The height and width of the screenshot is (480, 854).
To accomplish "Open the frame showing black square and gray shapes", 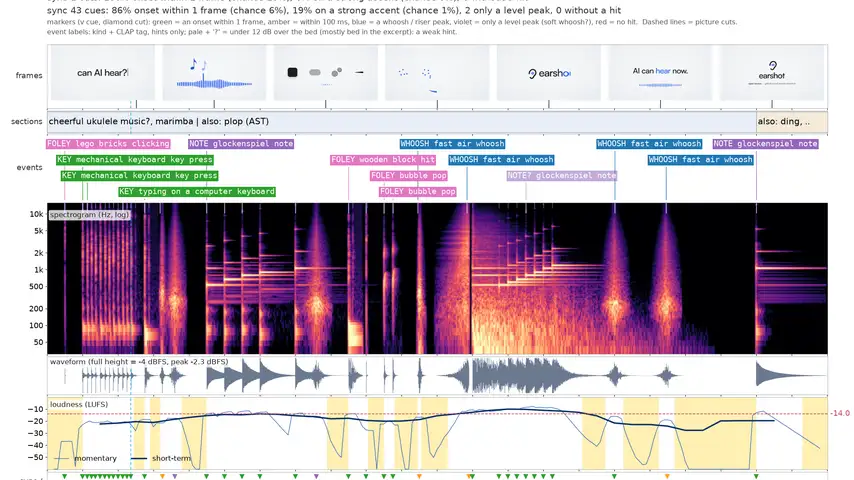I will [326, 73].
